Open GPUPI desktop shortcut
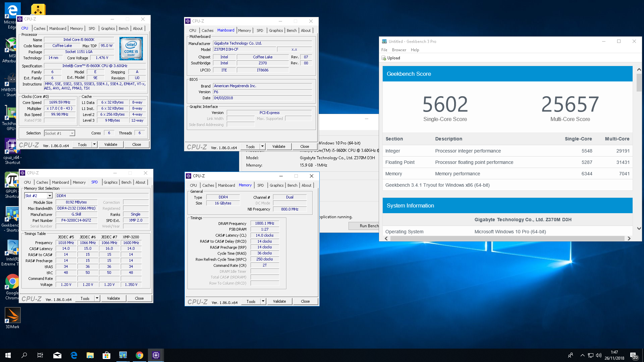The width and height of the screenshot is (644, 362). 12,185
